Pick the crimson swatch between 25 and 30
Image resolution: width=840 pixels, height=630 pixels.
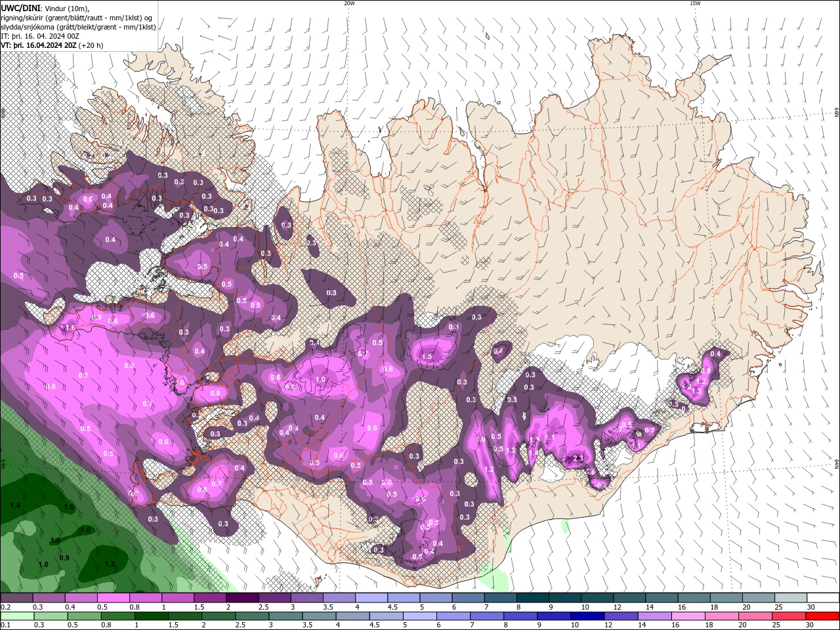point(789,616)
